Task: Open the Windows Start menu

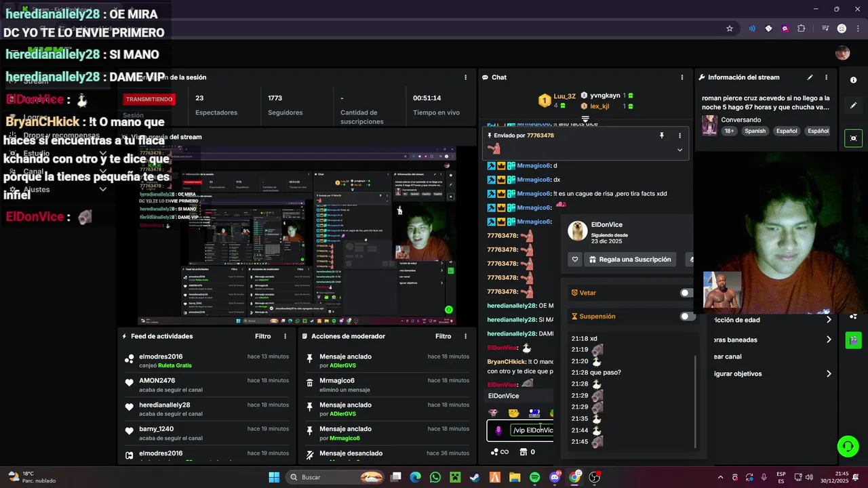Action: pos(274,477)
